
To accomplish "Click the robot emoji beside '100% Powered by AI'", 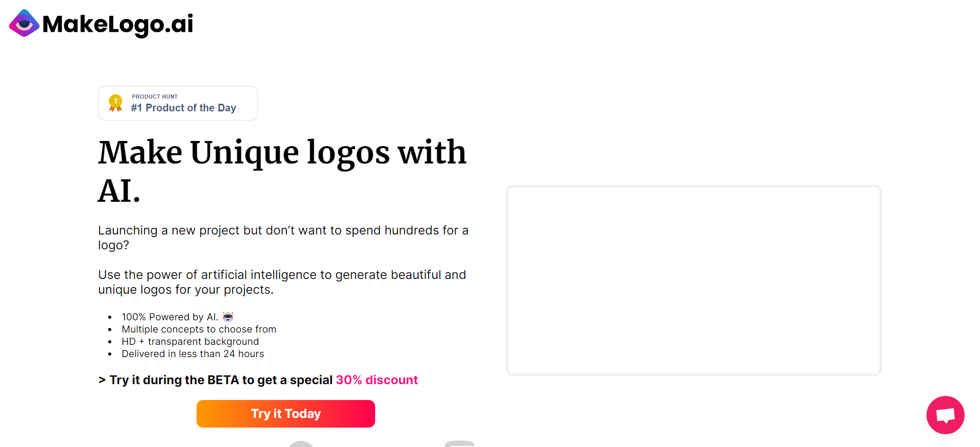I will (228, 317).
